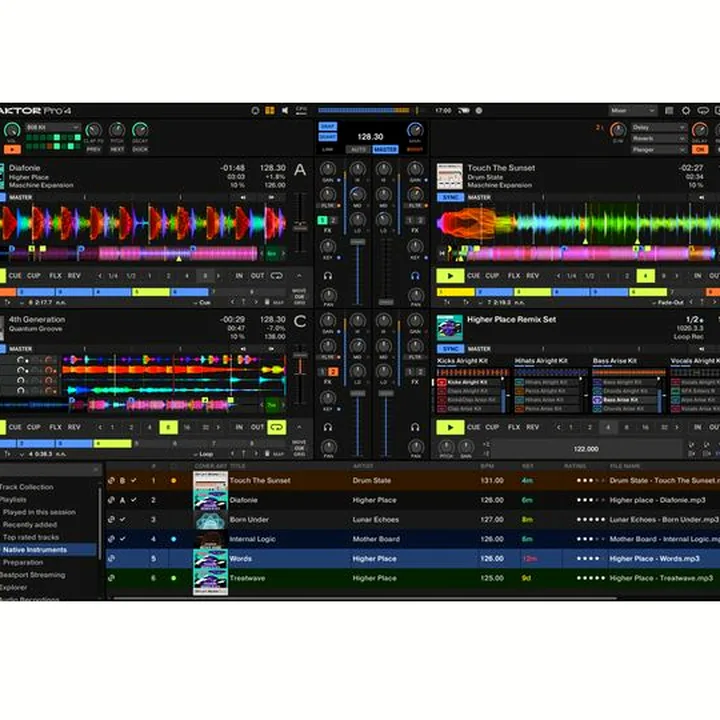720x720 pixels.
Task: Select loop size 4 on Touch The Sunset deck
Action: point(645,276)
